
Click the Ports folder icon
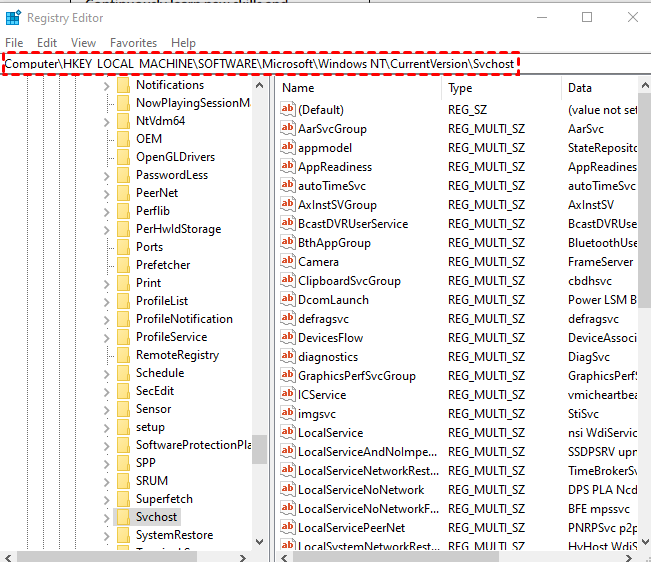tap(123, 247)
